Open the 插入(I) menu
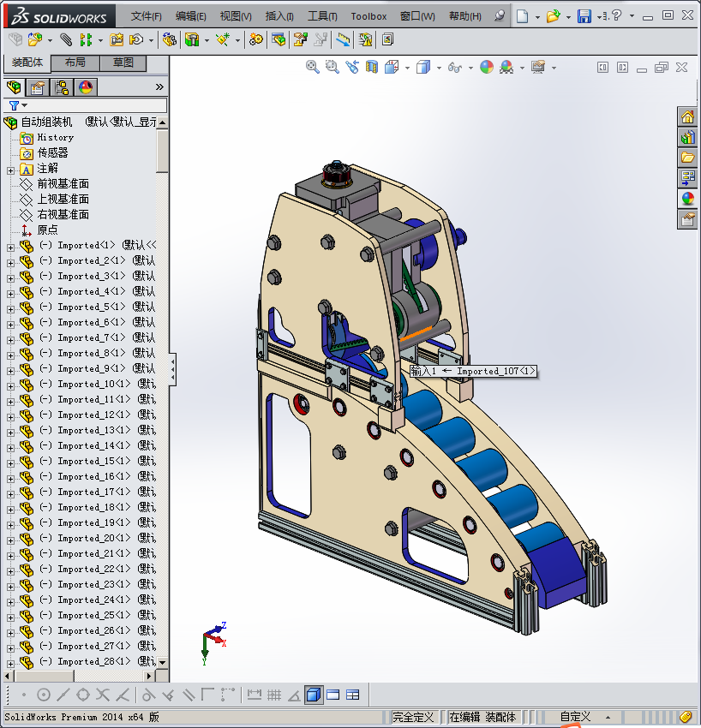 pos(279,16)
